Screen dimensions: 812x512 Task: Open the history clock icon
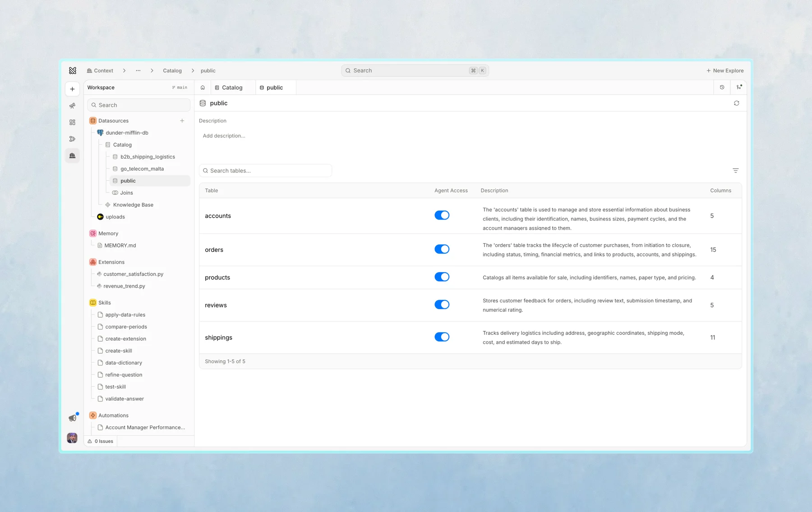[722, 87]
